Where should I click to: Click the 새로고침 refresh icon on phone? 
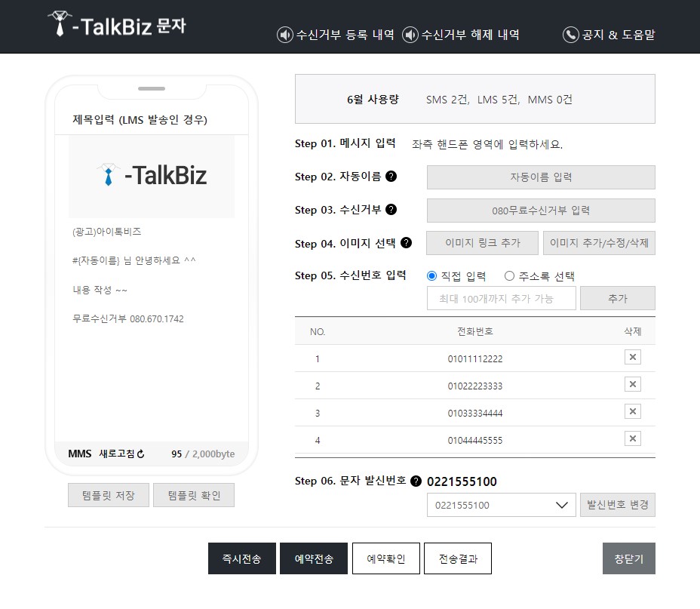[140, 454]
